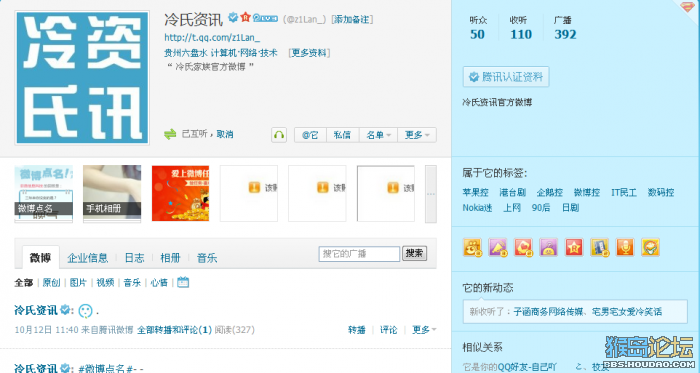This screenshot has width=700, height=373.
Task: Click the checkmark icon on 腾讯认证资料 button
Action: coord(474,77)
